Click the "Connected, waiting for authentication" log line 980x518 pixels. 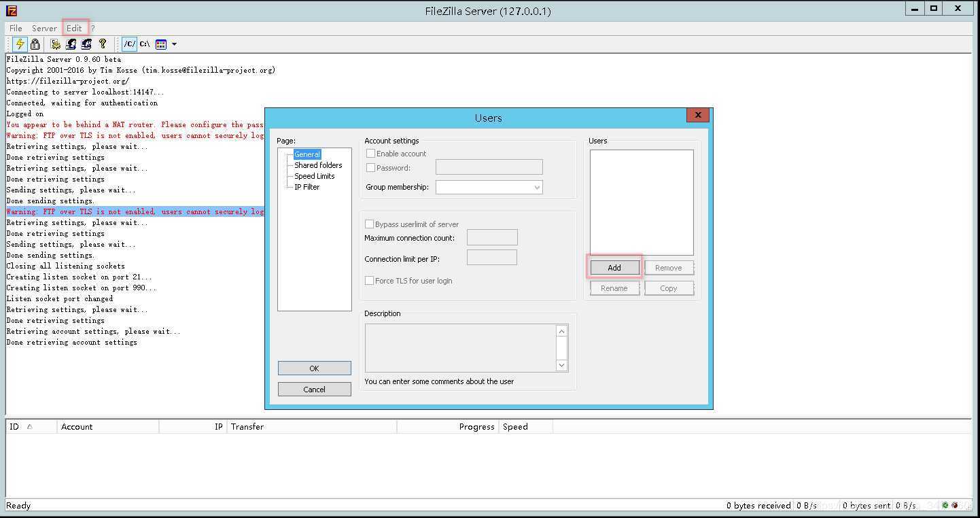[x=82, y=103]
